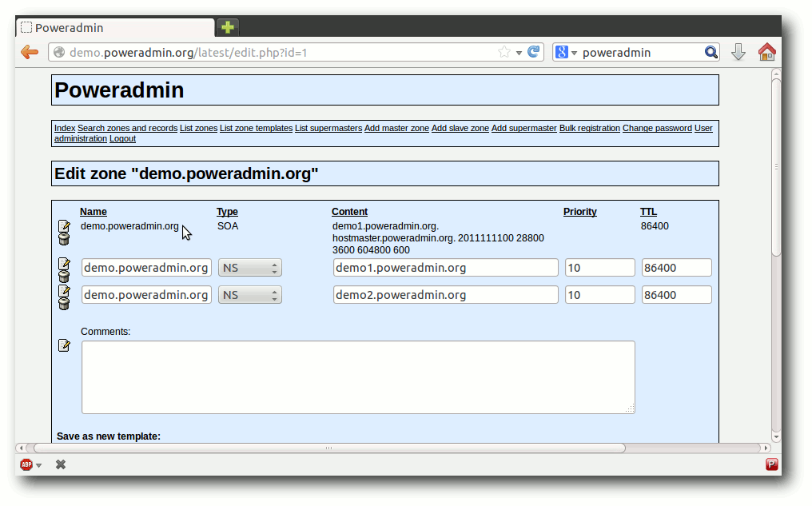Go to browser home page icon
The width and height of the screenshot is (812, 506).
pos(766,52)
